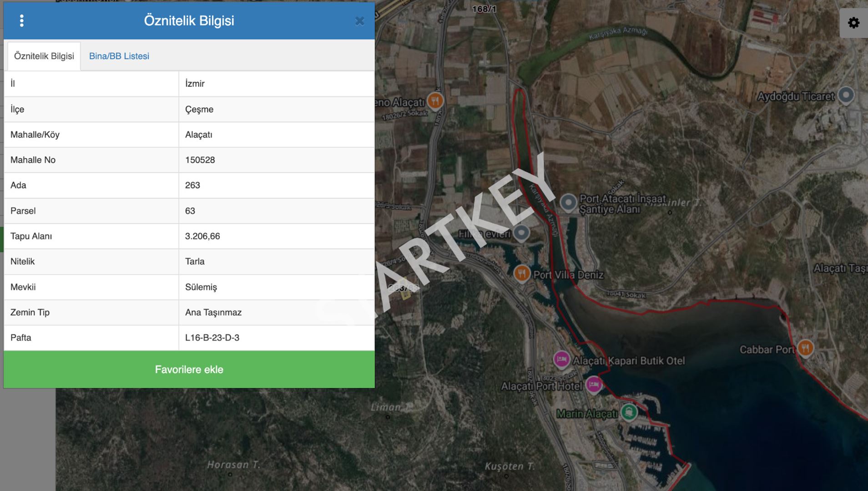Click the Mahalle No value 150528
The width and height of the screenshot is (868, 491).
tap(200, 160)
